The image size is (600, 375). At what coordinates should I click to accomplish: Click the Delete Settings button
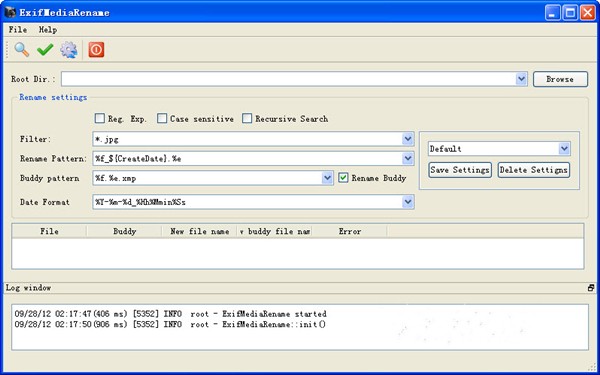pyautogui.click(x=534, y=170)
